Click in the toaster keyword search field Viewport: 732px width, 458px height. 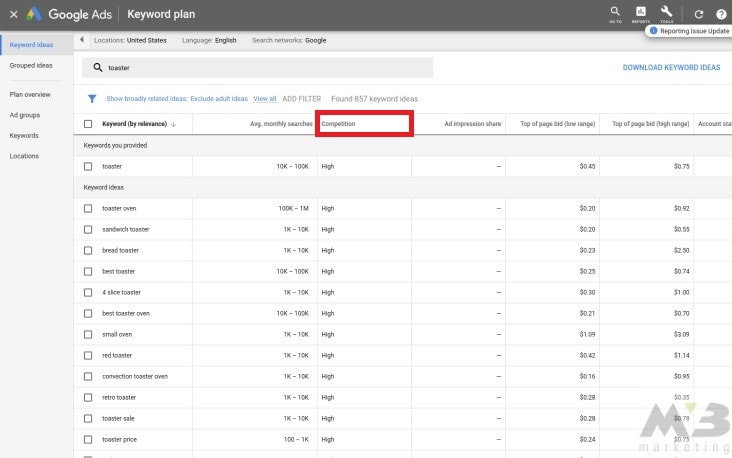(x=257, y=68)
